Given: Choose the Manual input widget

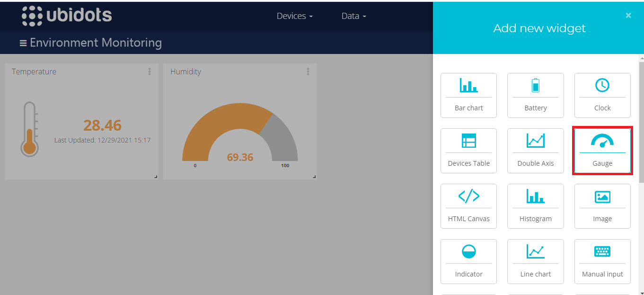Looking at the screenshot, I should (x=602, y=261).
